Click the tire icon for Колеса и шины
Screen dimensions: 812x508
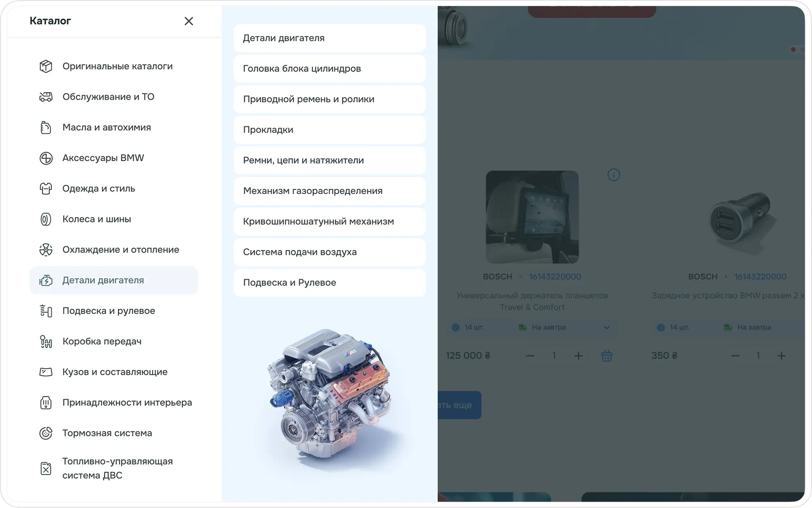46,220
